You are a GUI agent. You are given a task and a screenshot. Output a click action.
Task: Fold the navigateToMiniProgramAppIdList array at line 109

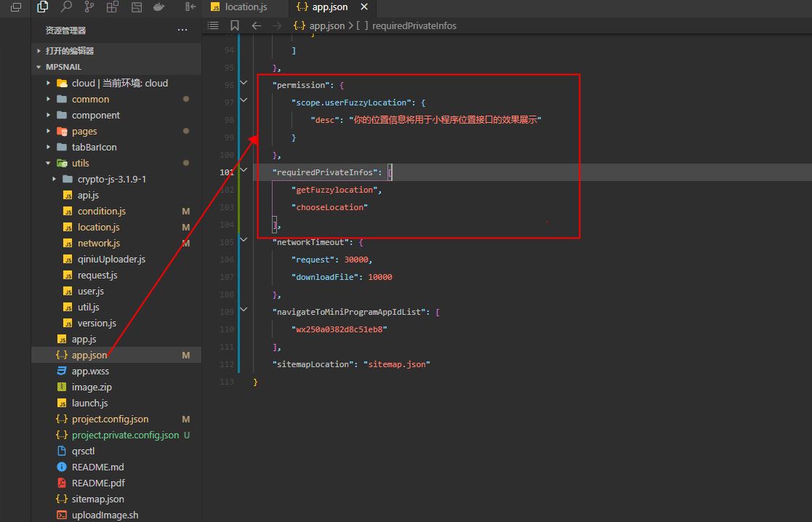coord(244,309)
